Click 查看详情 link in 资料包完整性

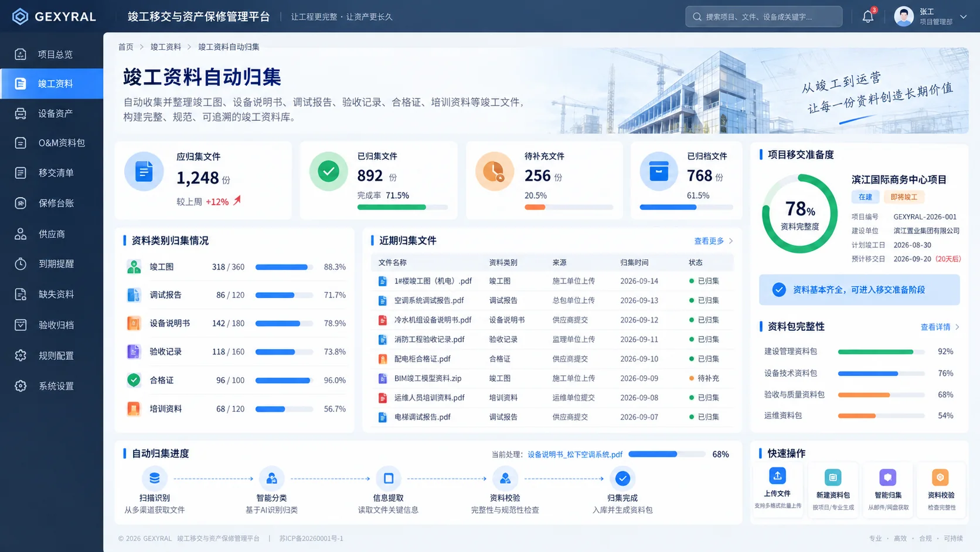[935, 327]
